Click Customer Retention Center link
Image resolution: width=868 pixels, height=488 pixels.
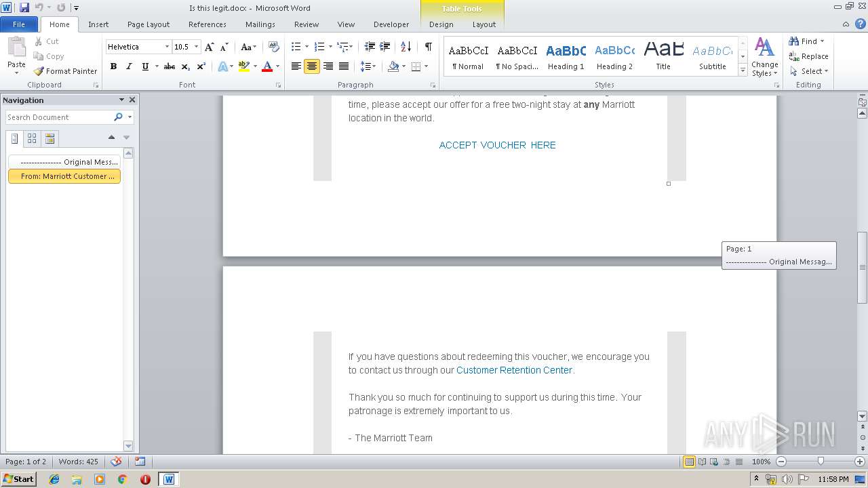tap(515, 370)
